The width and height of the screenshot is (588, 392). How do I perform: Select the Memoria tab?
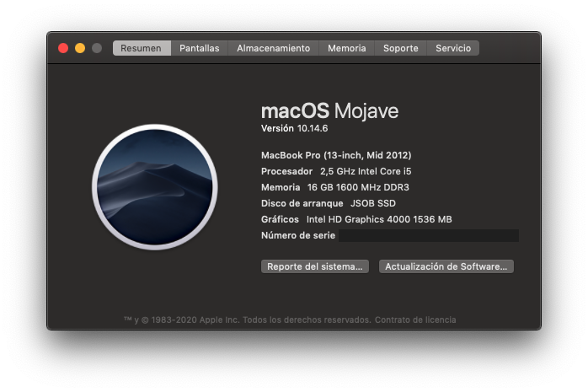pyautogui.click(x=347, y=48)
